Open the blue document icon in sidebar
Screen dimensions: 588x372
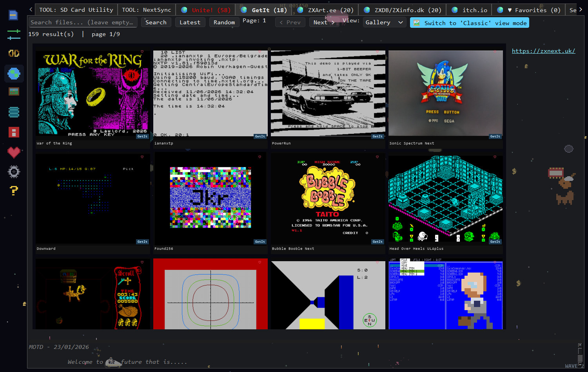[x=13, y=15]
